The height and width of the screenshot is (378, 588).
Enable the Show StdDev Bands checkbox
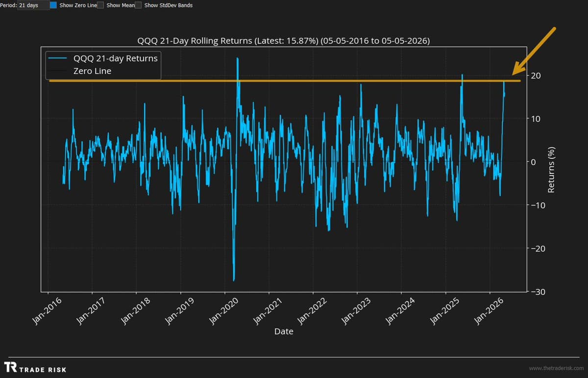tap(138, 5)
